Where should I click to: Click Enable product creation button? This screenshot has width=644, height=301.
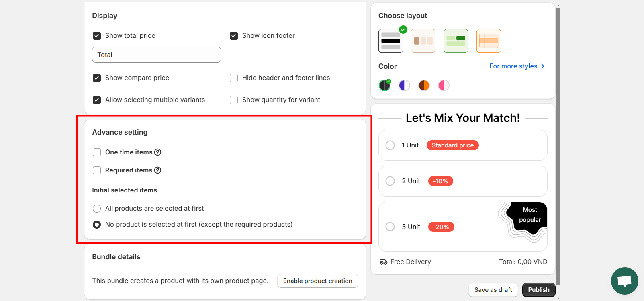[317, 281]
